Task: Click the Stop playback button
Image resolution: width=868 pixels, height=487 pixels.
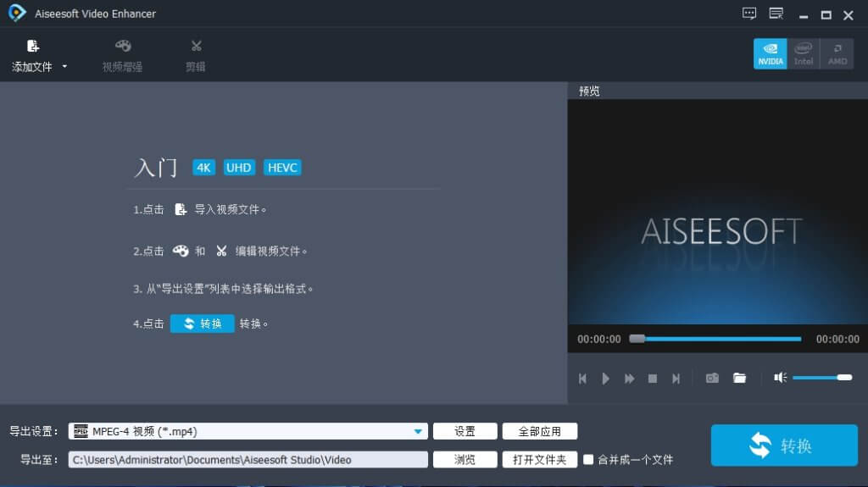Action: pyautogui.click(x=653, y=379)
